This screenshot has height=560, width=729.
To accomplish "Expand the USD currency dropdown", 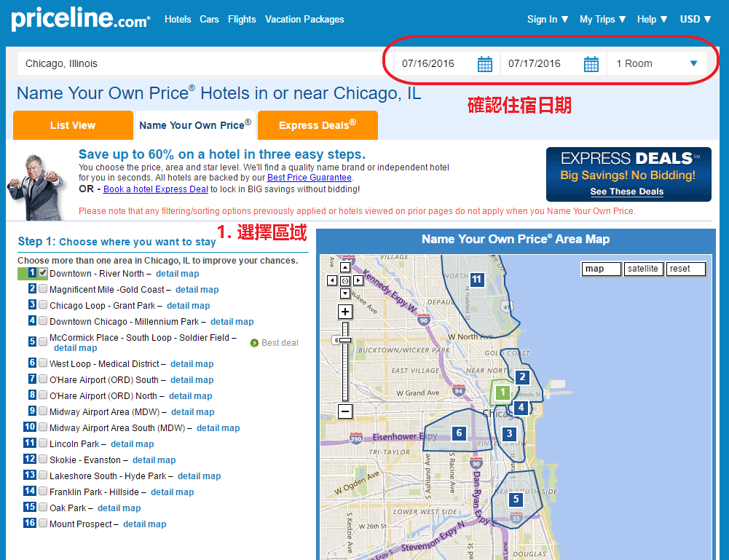I will 695,20.
